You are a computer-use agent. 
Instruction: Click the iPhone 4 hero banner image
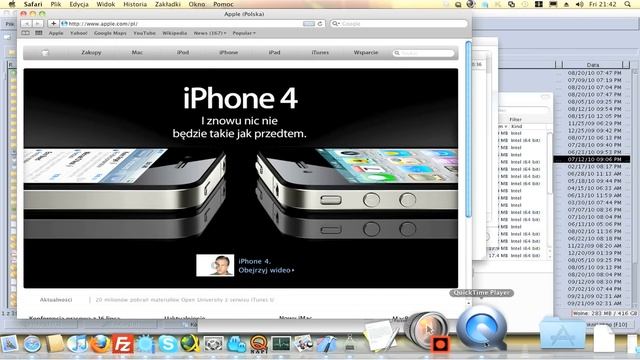pos(240,178)
